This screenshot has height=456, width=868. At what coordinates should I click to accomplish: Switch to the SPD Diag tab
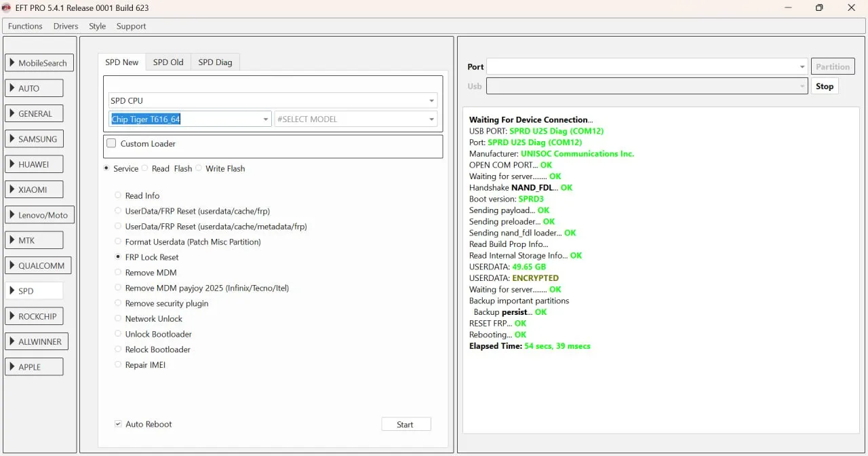pyautogui.click(x=215, y=62)
